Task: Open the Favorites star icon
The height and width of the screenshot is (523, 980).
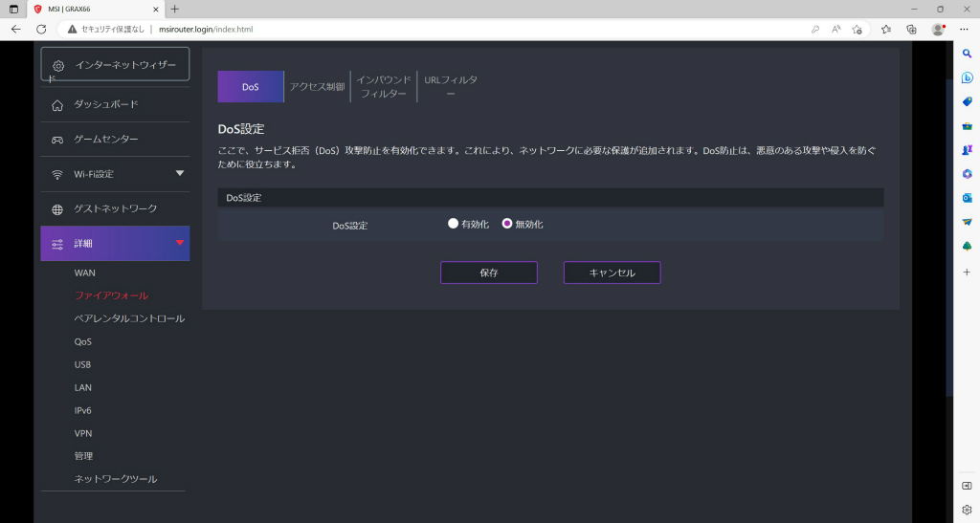Action: (x=886, y=30)
